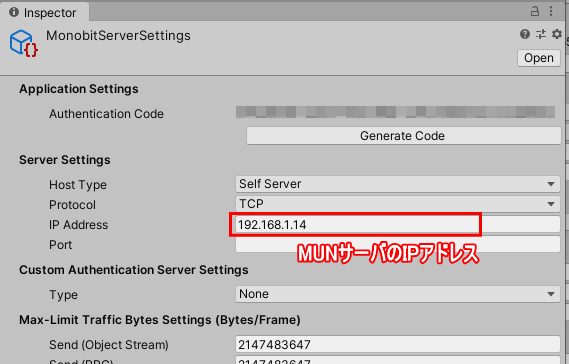Click the Inspector lock icon
The height and width of the screenshot is (364, 569).
point(535,11)
